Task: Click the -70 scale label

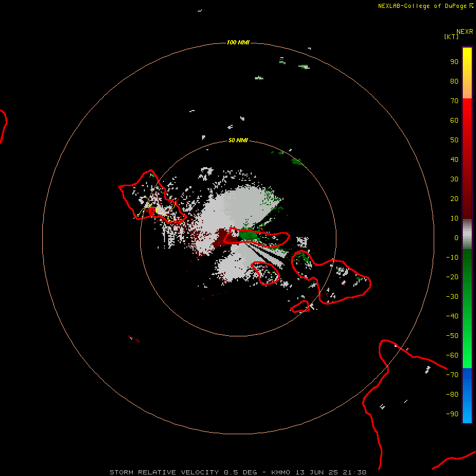Action: tap(452, 375)
